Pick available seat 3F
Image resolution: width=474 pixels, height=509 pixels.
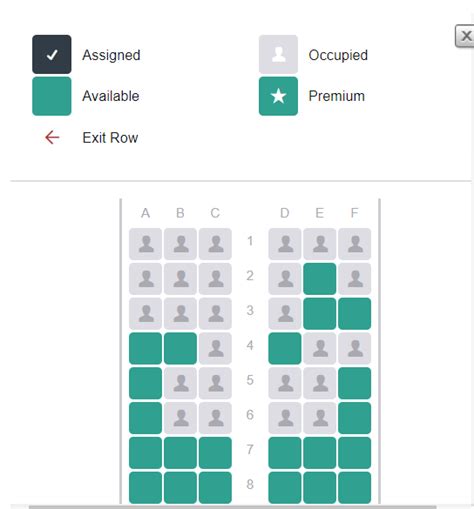(354, 314)
